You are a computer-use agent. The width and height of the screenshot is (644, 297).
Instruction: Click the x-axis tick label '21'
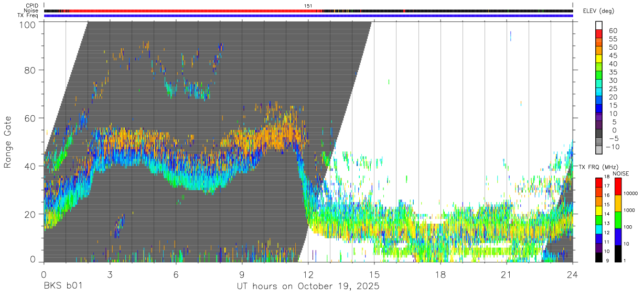(x=507, y=274)
